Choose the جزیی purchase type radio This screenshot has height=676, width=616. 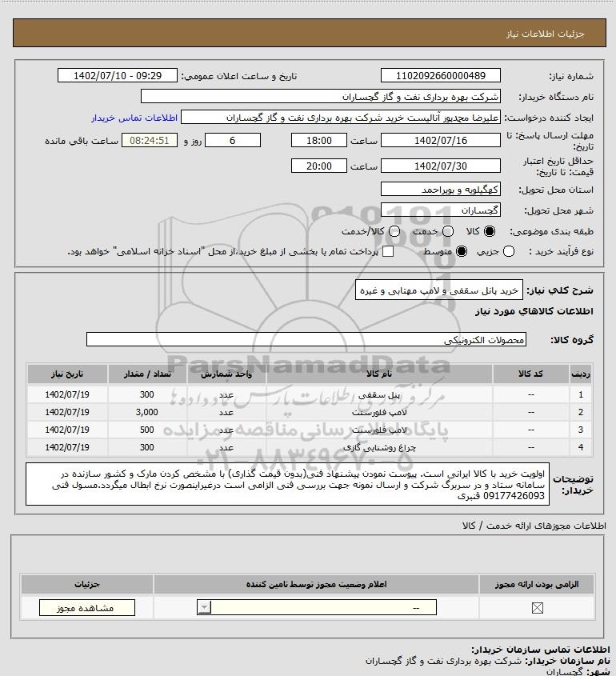click(x=509, y=251)
